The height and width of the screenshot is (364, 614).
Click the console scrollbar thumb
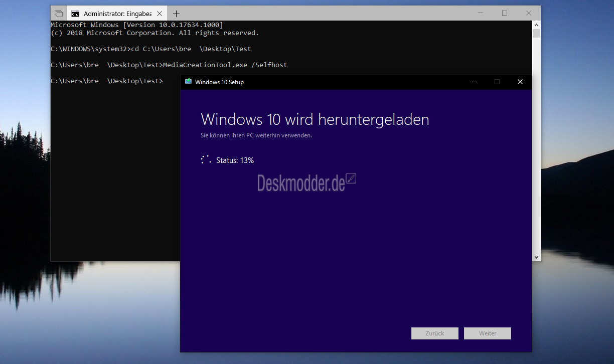[536, 34]
